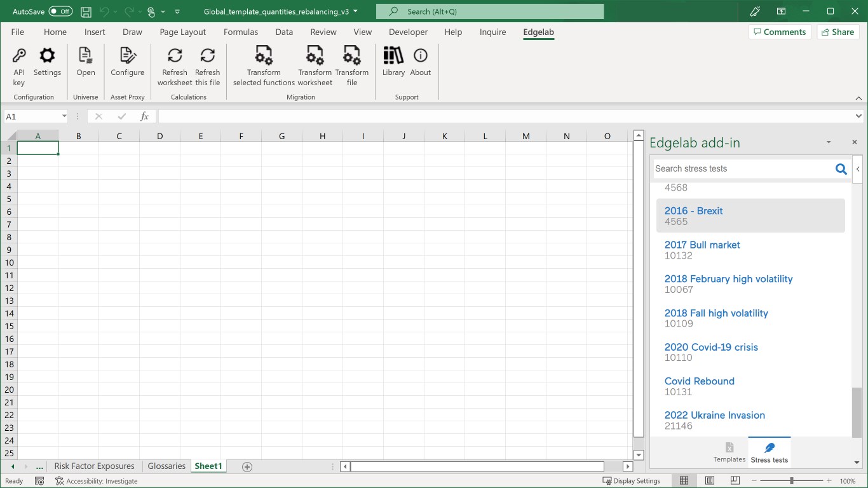The width and height of the screenshot is (868, 488).
Task: Collapse the Edgelab side panel chevron
Action: pyautogui.click(x=858, y=169)
